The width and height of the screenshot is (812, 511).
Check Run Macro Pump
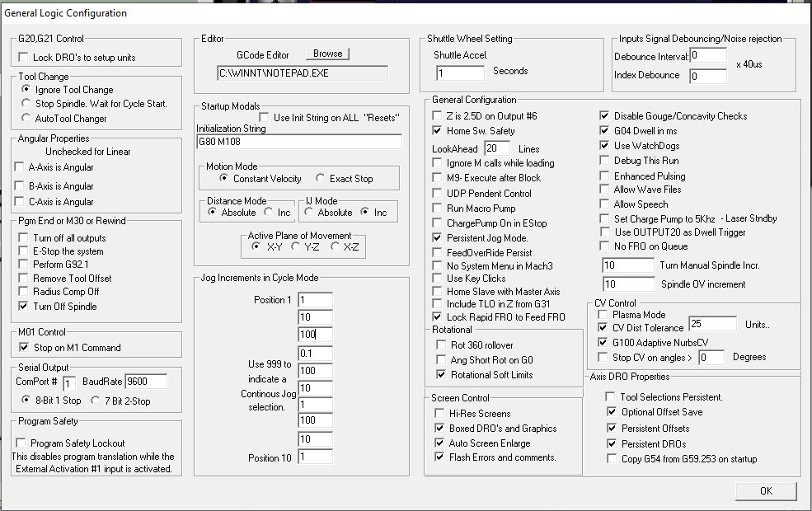click(x=437, y=209)
